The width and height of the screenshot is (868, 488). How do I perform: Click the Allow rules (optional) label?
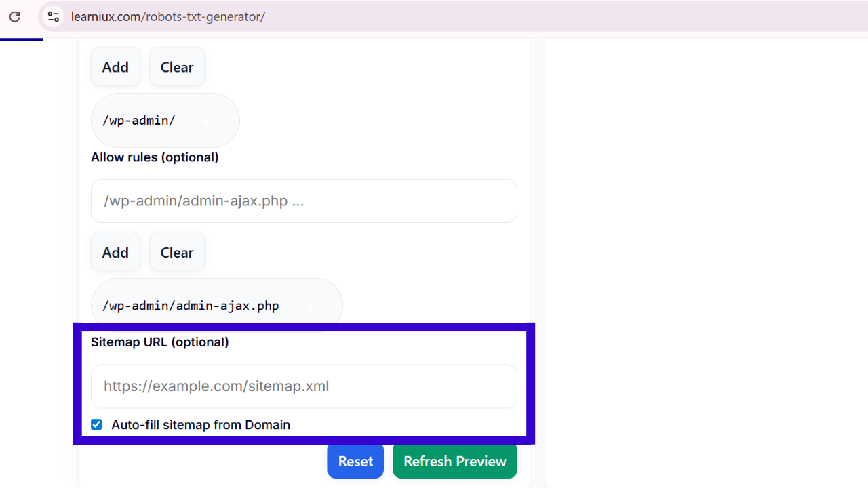155,157
